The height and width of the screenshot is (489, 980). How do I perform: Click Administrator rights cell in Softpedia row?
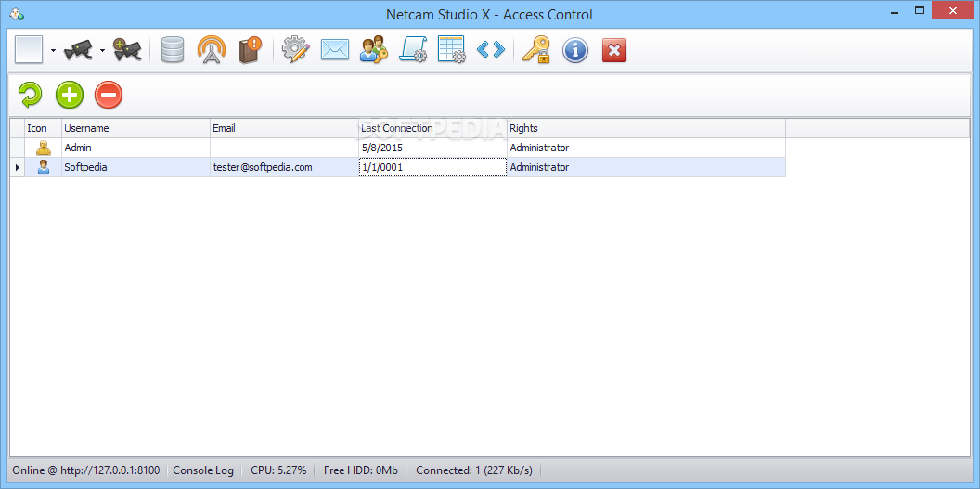tap(646, 167)
